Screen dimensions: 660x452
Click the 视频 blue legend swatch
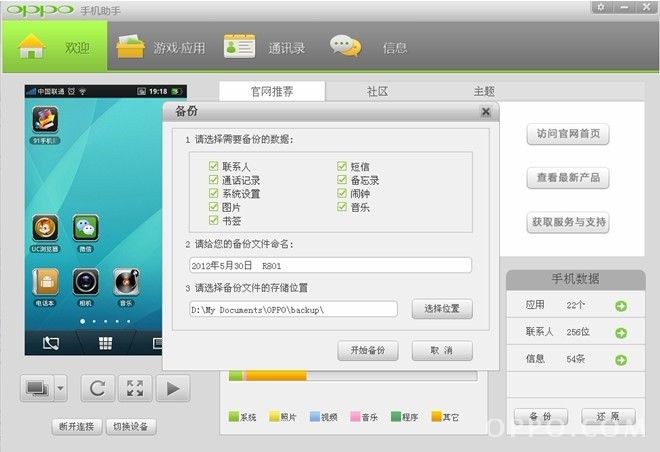tap(315, 417)
